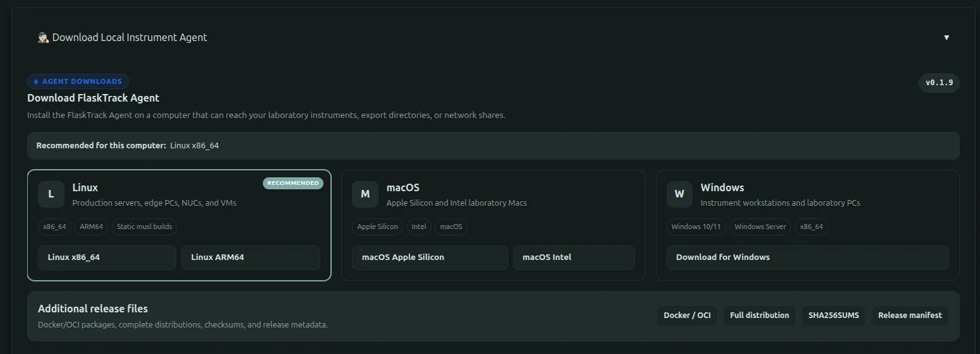
Task: Click 'Apple Silicon and Intel laboratory Macs' text
Action: coord(457,203)
